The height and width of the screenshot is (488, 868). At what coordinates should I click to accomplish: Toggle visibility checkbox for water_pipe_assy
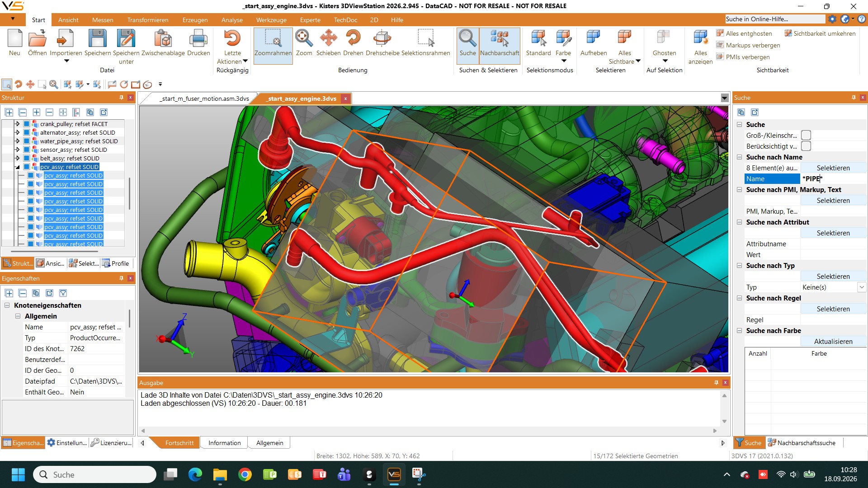pos(27,141)
